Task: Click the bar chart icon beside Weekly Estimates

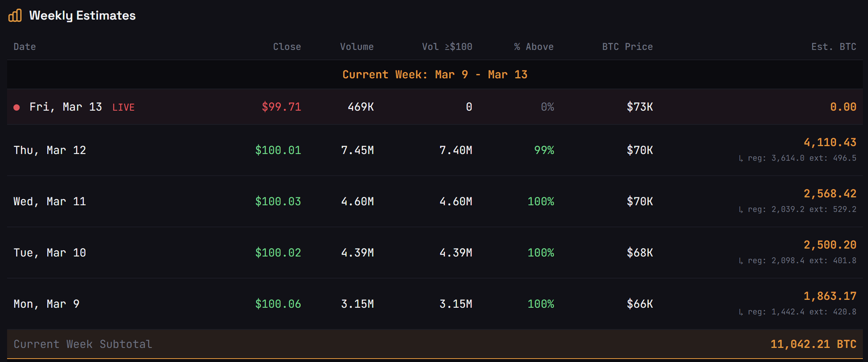Action: click(x=14, y=15)
